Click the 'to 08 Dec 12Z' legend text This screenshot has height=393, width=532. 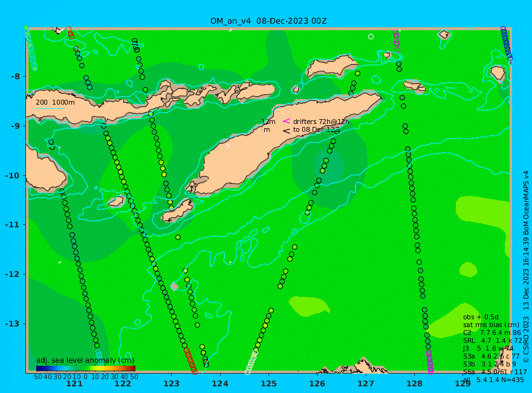point(316,129)
